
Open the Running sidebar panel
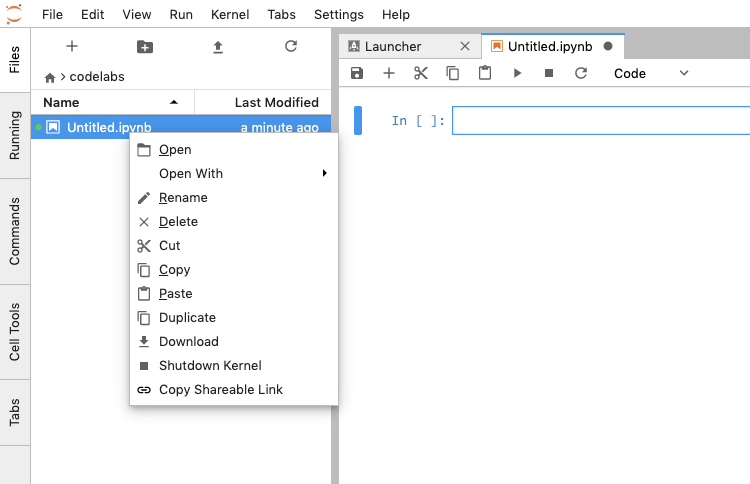pyautogui.click(x=15, y=136)
